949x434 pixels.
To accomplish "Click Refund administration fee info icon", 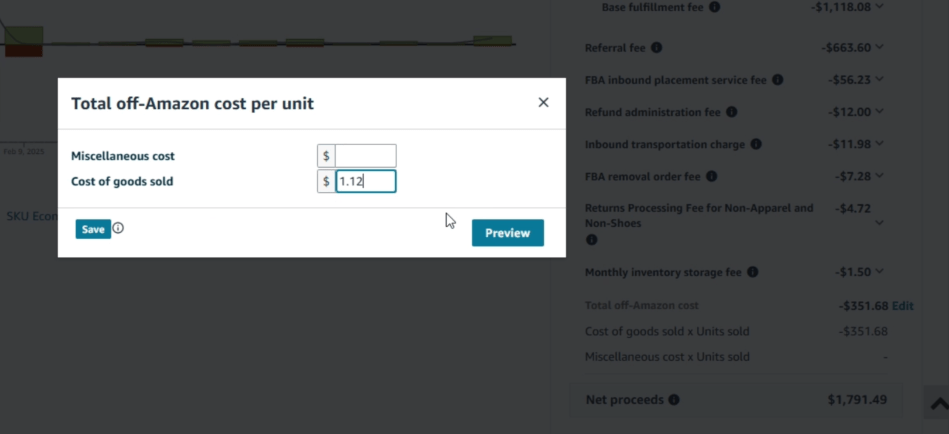I will click(731, 112).
